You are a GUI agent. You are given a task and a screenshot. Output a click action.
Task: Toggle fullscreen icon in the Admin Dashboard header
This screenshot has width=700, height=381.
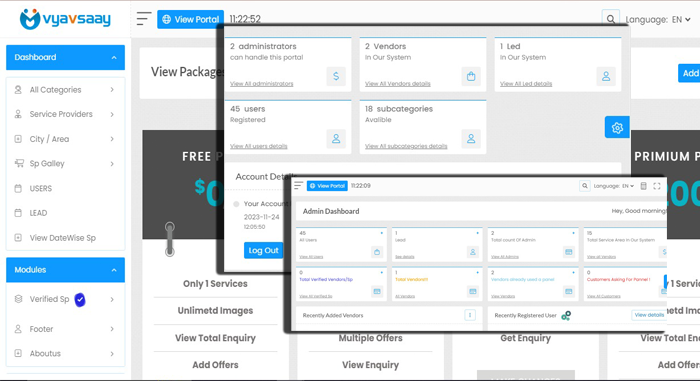[x=657, y=186]
